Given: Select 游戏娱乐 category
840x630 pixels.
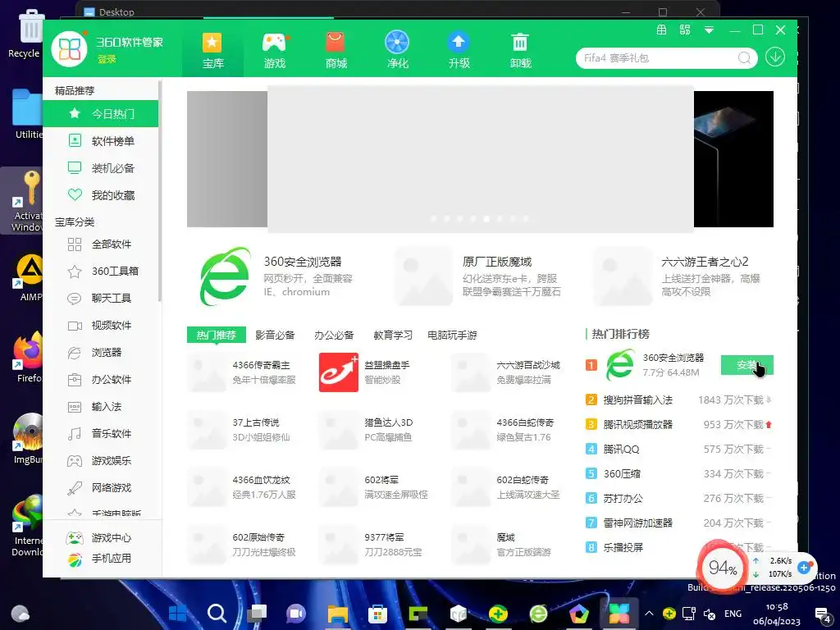Looking at the screenshot, I should point(101,461).
